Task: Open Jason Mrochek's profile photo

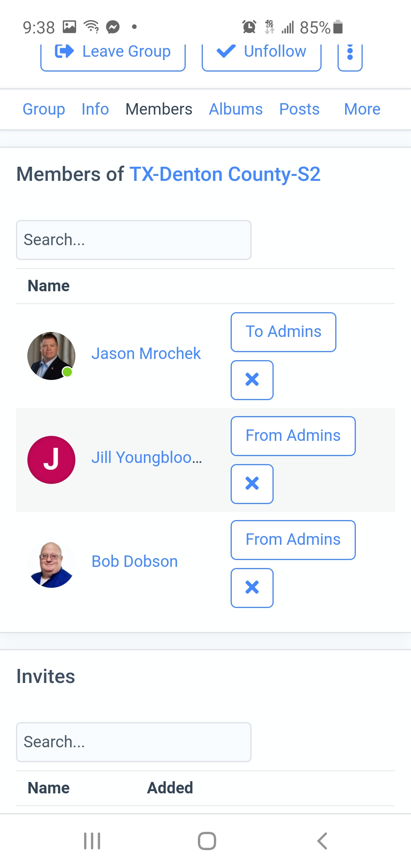Action: tap(51, 356)
